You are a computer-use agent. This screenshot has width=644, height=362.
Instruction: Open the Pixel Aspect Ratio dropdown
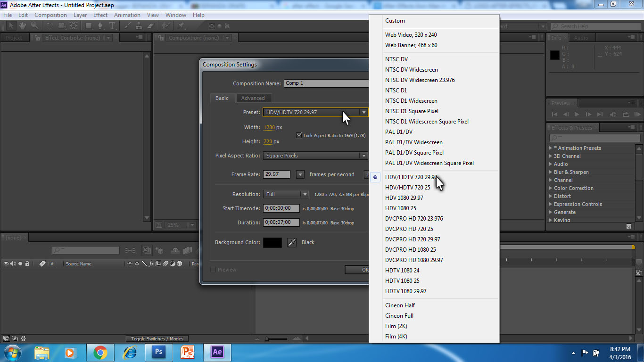[364, 156]
